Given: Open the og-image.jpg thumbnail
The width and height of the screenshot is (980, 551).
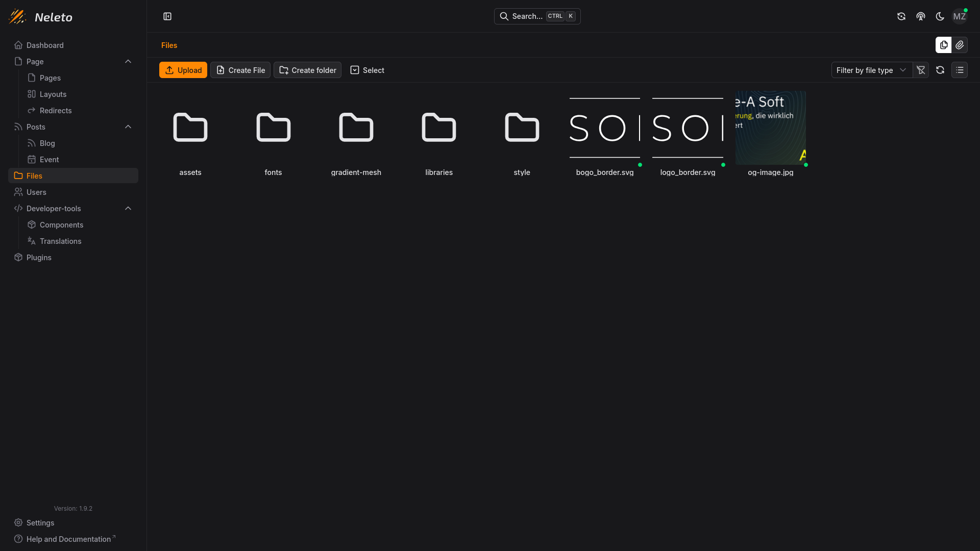Looking at the screenshot, I should [x=770, y=128].
